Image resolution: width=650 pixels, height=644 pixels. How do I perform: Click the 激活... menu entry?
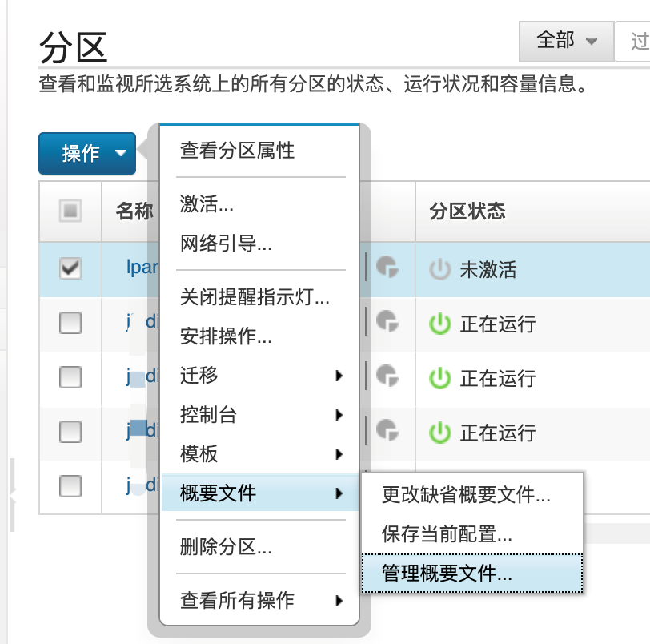207,204
